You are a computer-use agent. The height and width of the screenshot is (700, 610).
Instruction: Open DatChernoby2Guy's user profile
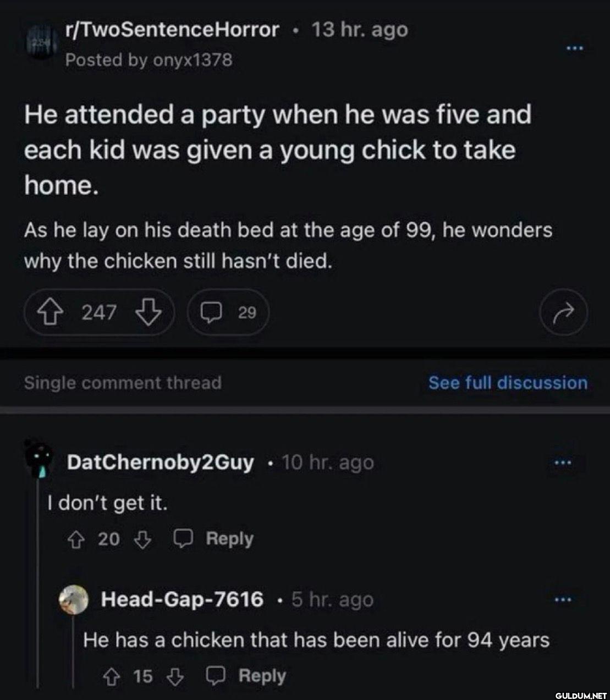(160, 462)
